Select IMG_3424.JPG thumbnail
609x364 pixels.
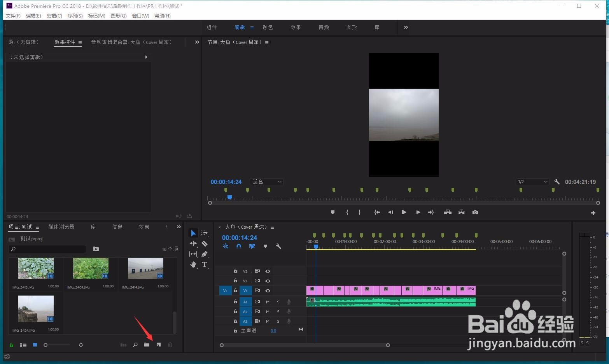[36, 309]
